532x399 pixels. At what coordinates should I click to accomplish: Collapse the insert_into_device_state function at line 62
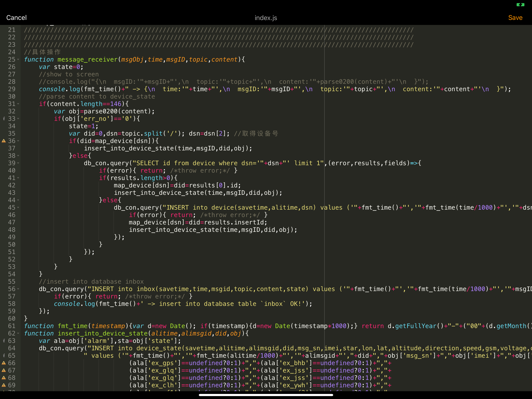tap(18, 333)
